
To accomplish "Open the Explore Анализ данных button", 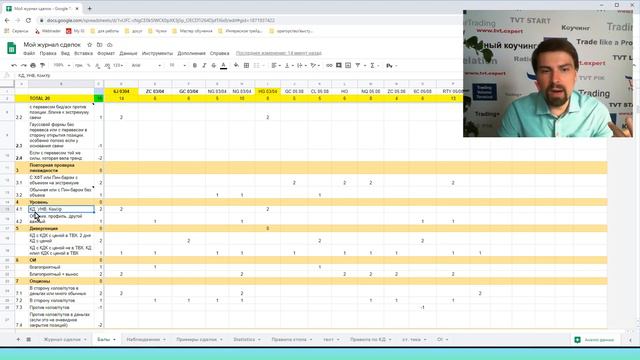I will pyautogui.click(x=595, y=340).
